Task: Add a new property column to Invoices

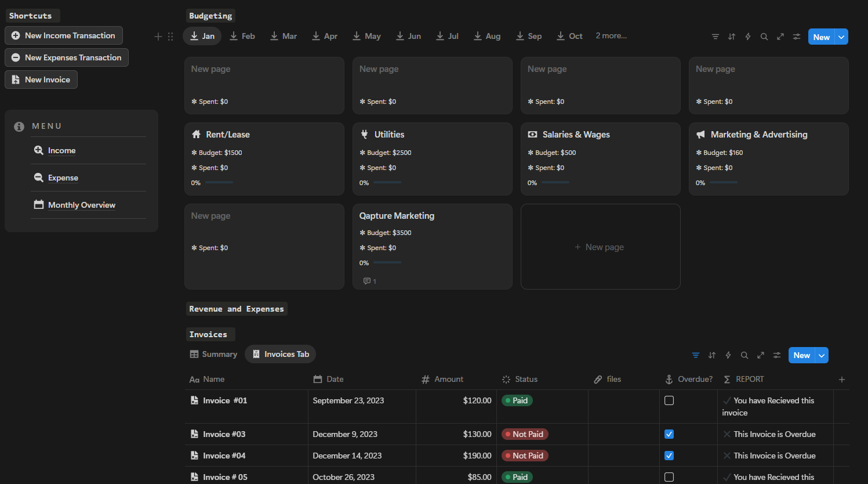Action: coord(842,380)
